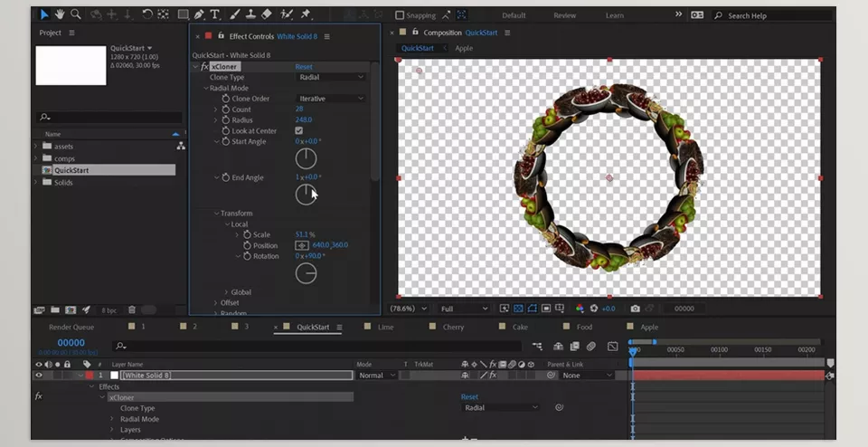Image resolution: width=868 pixels, height=447 pixels.
Task: Open the Clone Order dropdown
Action: click(331, 99)
